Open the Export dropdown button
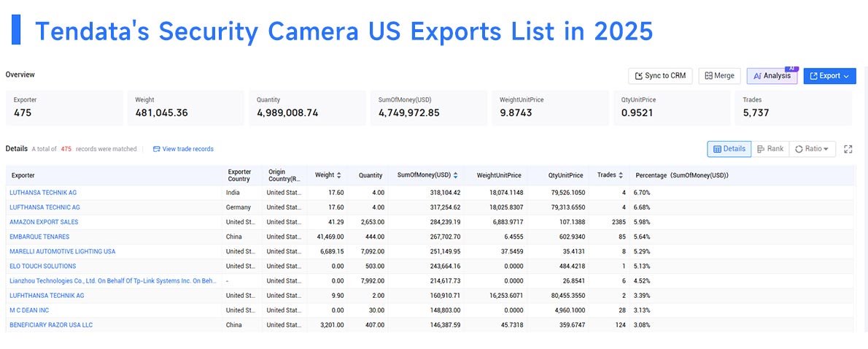 (829, 76)
